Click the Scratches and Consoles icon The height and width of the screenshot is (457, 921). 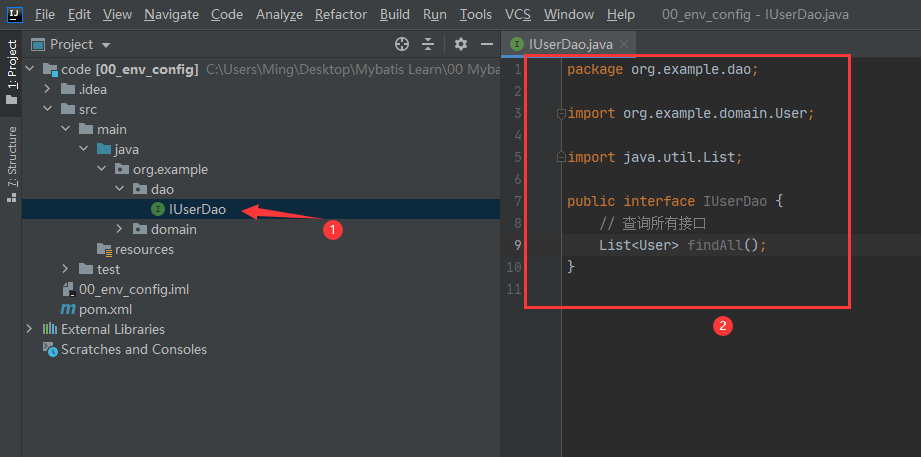tap(51, 350)
